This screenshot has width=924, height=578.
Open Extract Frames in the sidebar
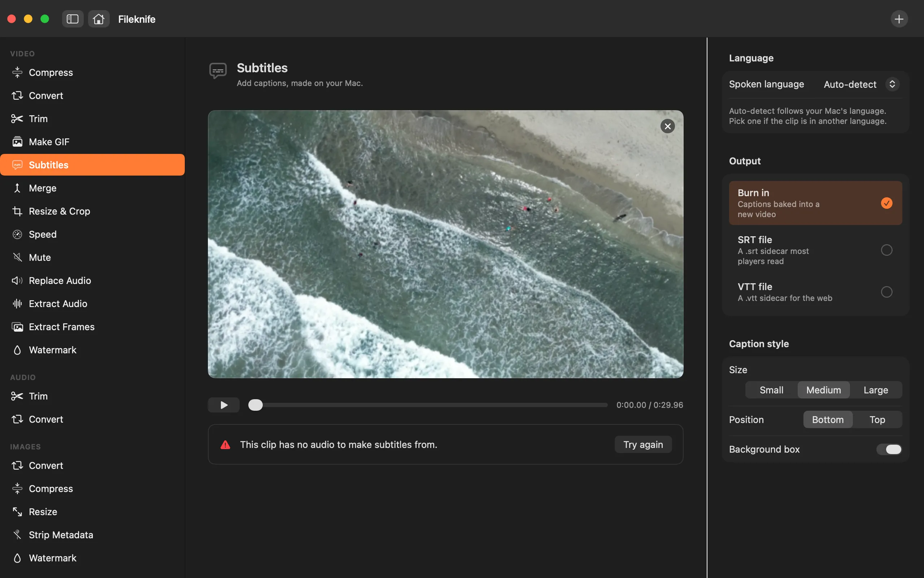pos(92,327)
